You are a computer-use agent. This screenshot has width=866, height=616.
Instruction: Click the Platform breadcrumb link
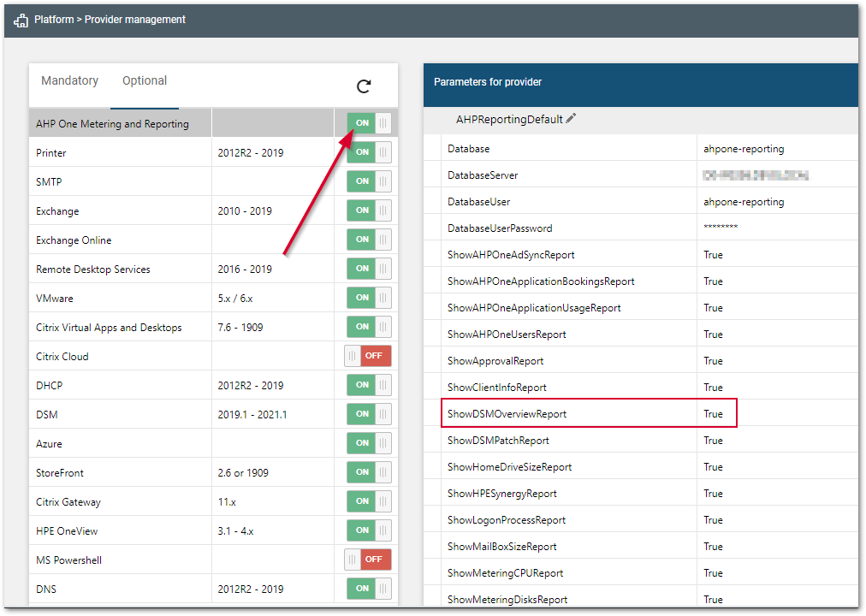coord(54,20)
